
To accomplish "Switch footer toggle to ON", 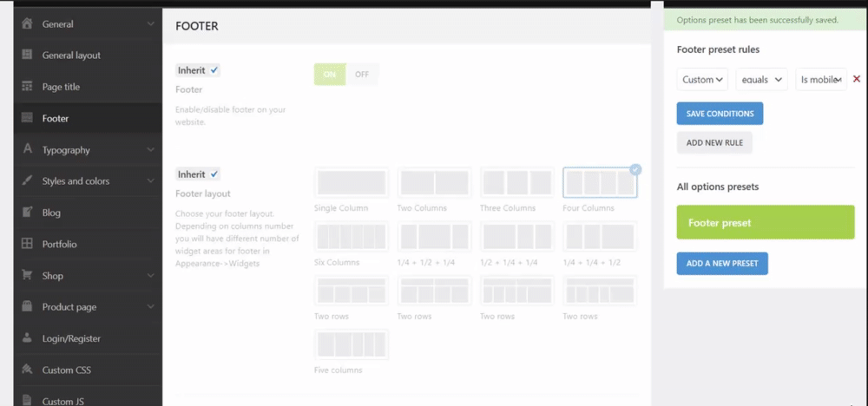I will (330, 74).
